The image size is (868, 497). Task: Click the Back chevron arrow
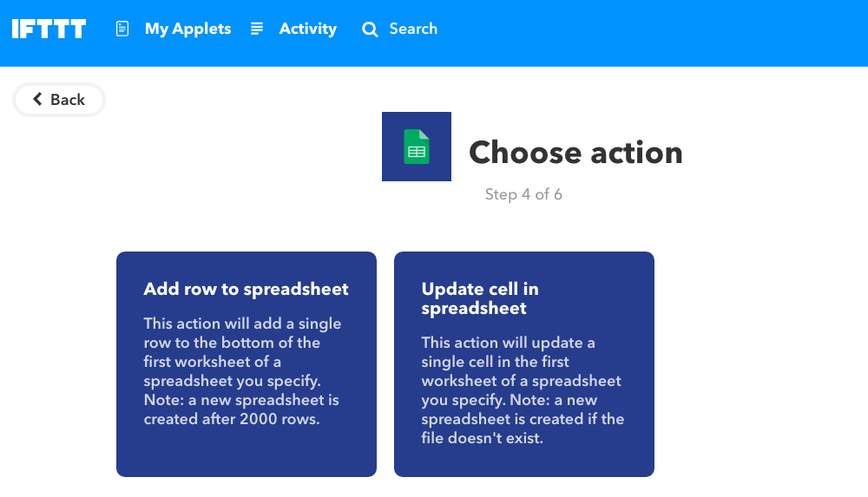[x=37, y=99]
